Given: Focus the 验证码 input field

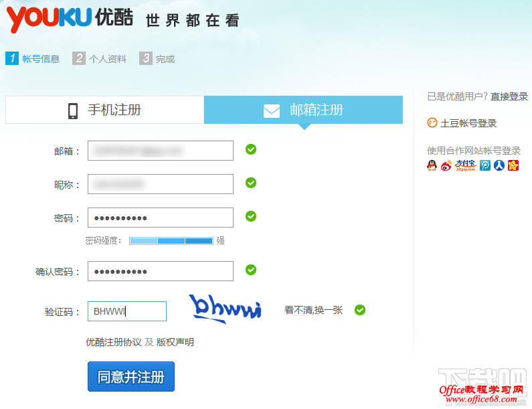Looking at the screenshot, I should coord(127,311).
